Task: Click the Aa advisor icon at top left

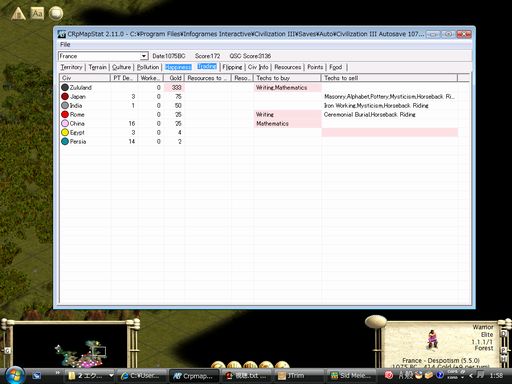Action: tap(37, 13)
